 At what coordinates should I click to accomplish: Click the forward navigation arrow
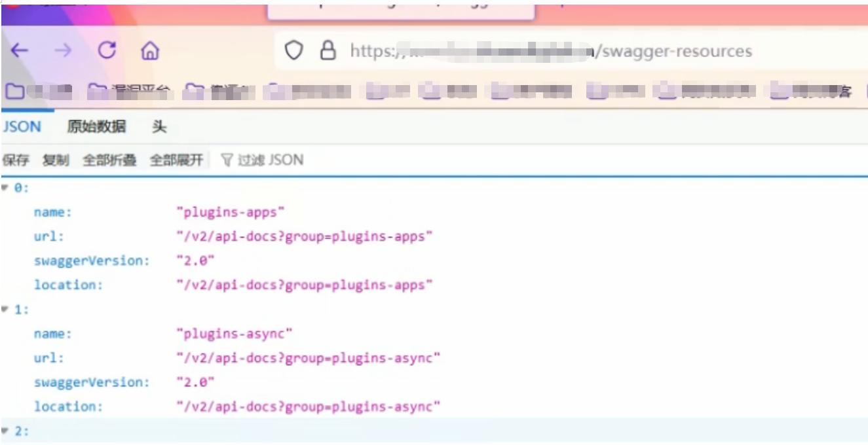(63, 51)
